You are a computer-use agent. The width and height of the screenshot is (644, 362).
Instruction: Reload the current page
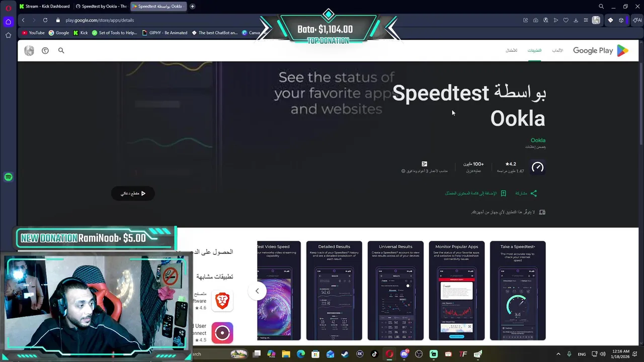45,20
